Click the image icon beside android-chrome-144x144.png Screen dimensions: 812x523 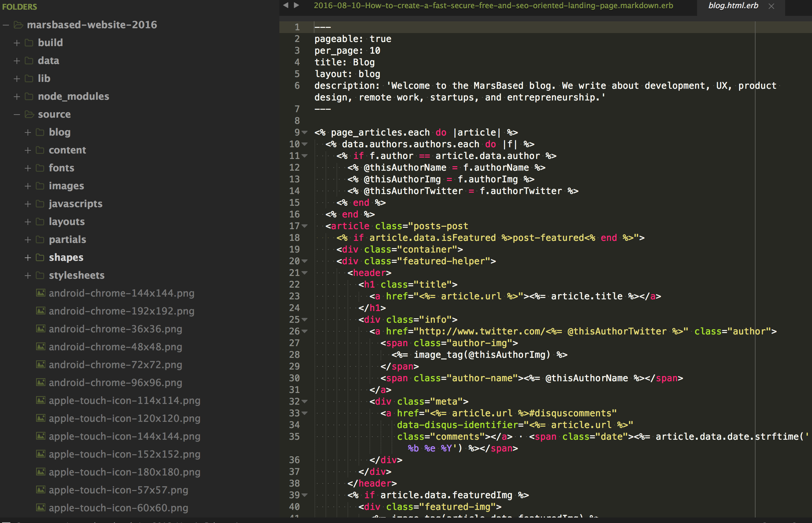(41, 293)
